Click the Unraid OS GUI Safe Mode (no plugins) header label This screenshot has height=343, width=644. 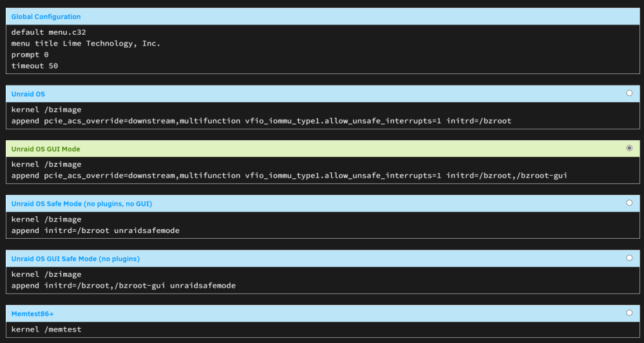[x=75, y=259]
